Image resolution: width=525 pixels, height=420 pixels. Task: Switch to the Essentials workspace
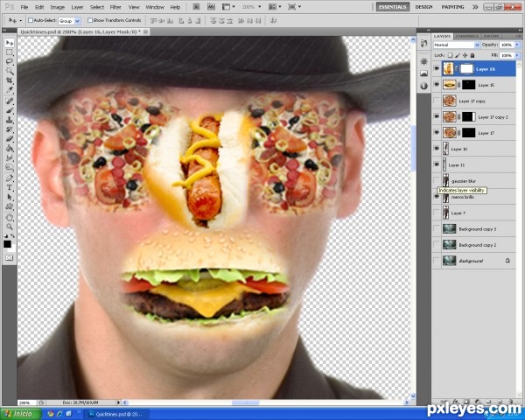click(x=392, y=7)
